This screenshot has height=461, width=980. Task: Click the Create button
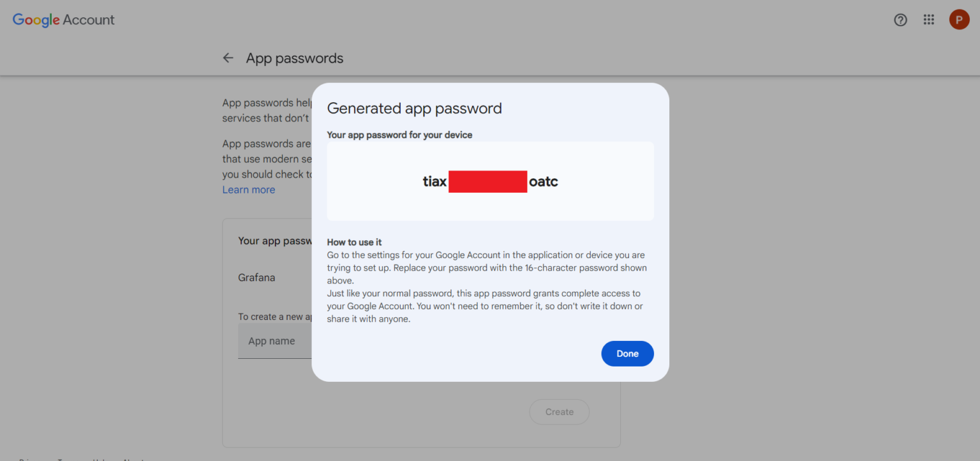coord(559,412)
